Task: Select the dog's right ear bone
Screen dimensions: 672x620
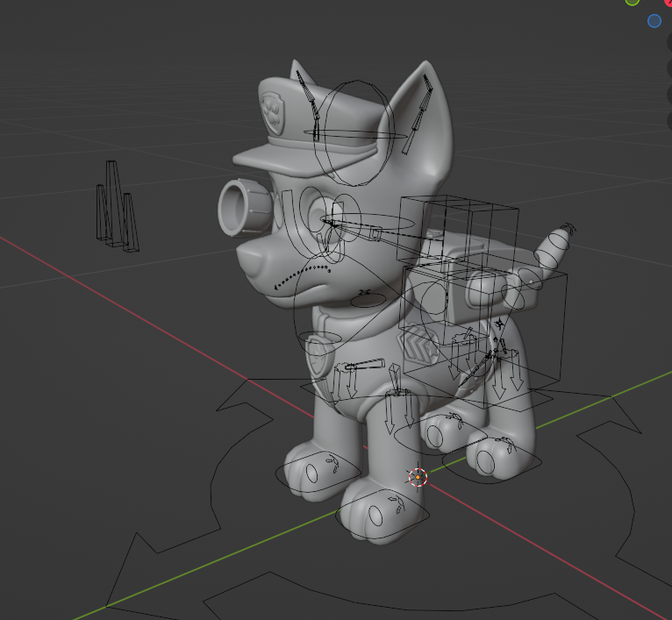Action: pos(308,106)
